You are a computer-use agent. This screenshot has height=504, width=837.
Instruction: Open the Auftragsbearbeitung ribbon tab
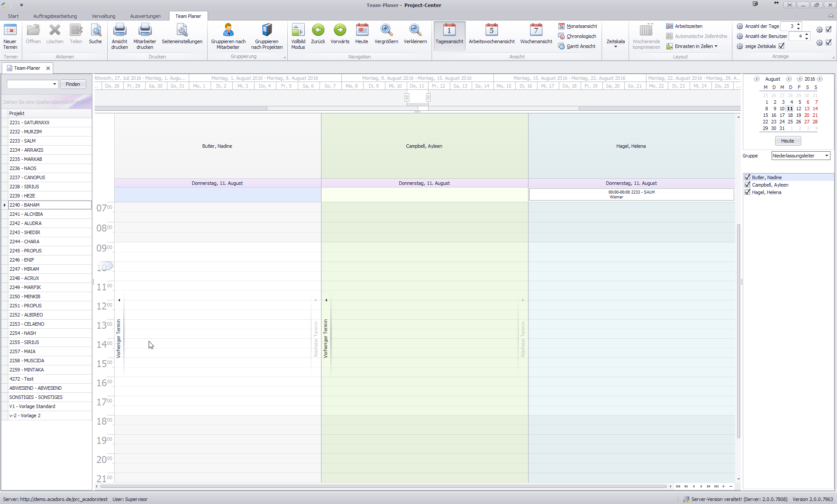[55, 16]
